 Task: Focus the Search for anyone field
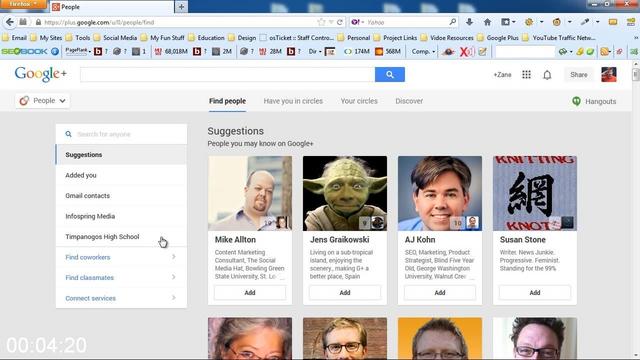click(121, 134)
